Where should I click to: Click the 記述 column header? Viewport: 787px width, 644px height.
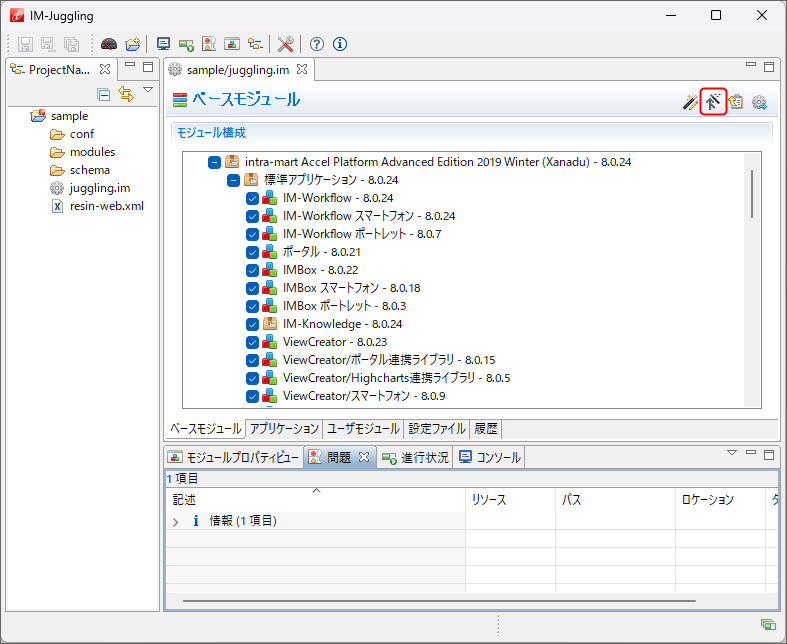[185, 500]
